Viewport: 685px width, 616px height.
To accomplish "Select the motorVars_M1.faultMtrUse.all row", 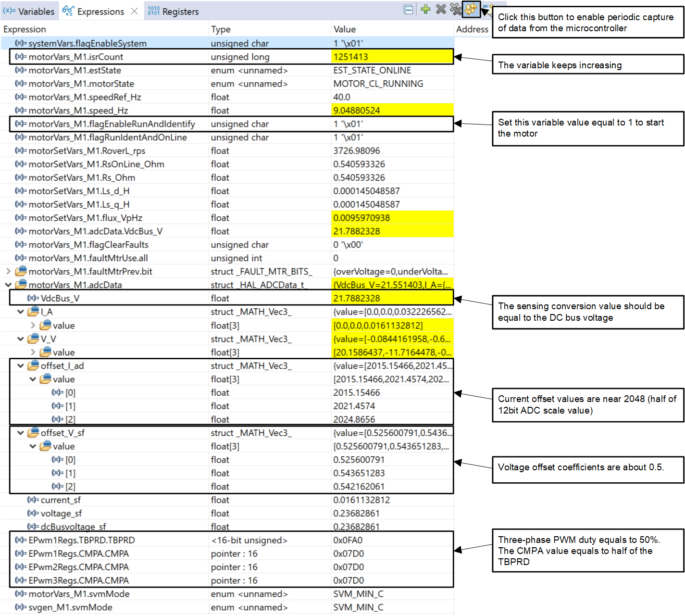I will (x=227, y=258).
